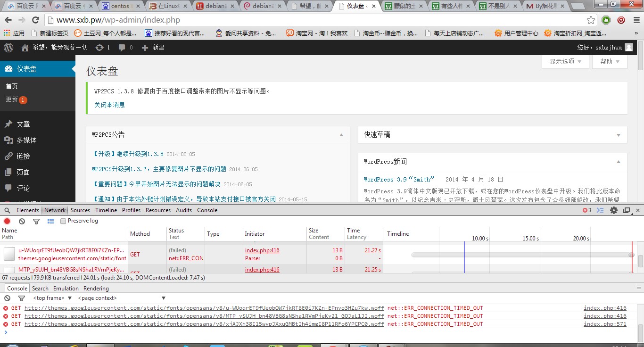Screen dimensions: 644x347
Task: Expand the 帮助 help dropdown
Action: point(610,62)
